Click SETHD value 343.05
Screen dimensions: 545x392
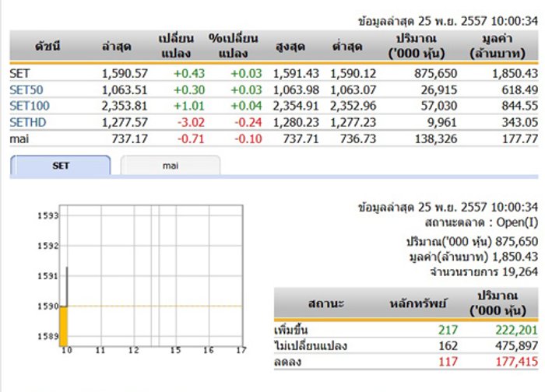pyautogui.click(x=520, y=122)
